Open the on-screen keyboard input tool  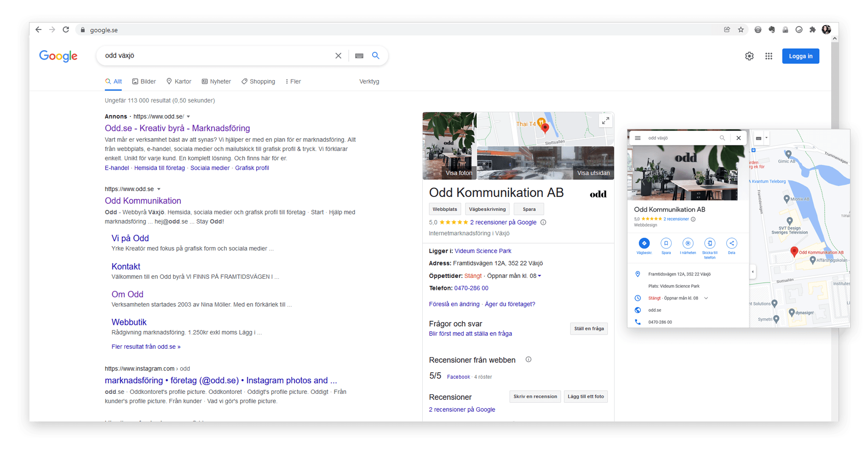[359, 56]
